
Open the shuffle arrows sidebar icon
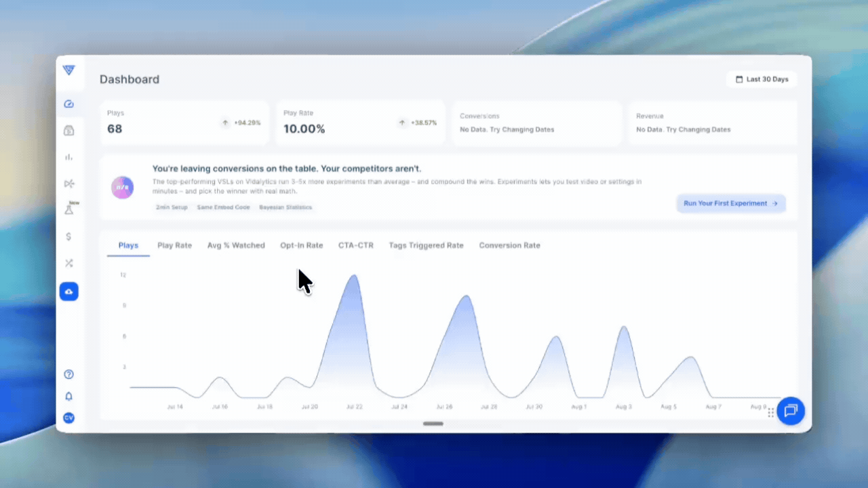click(68, 263)
